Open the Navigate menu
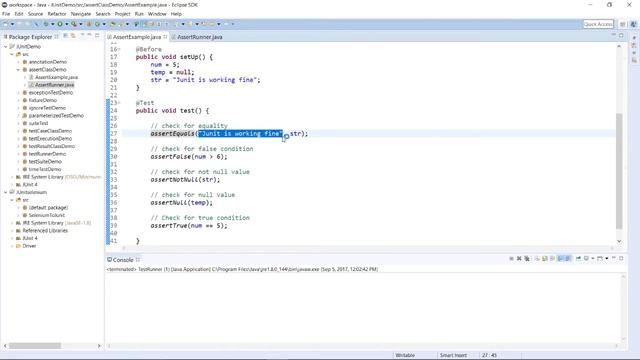 click(x=81, y=14)
